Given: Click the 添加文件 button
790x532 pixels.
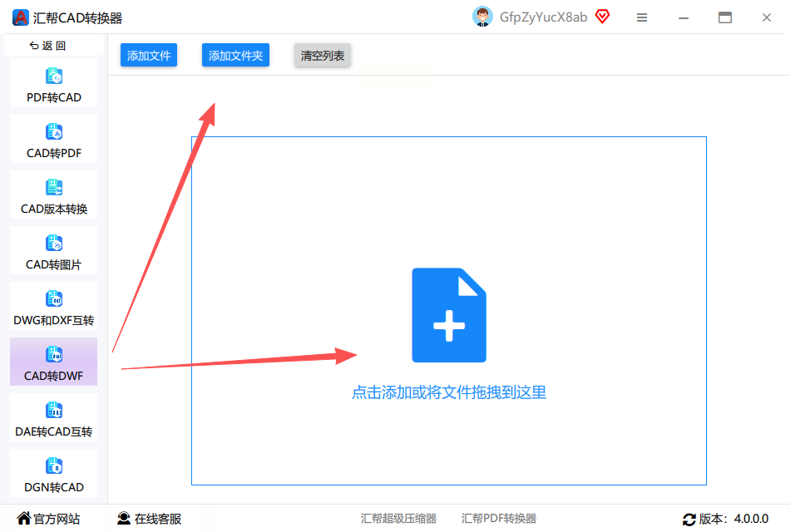Looking at the screenshot, I should [x=149, y=55].
